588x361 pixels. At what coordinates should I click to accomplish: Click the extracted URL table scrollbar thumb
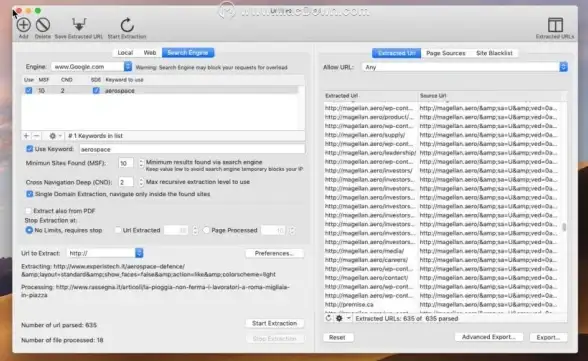(564, 227)
